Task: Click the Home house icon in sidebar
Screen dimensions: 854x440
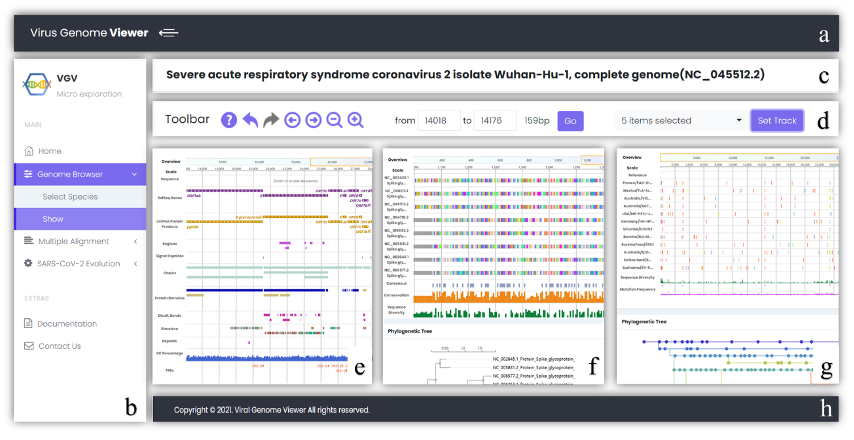Action: [x=29, y=151]
